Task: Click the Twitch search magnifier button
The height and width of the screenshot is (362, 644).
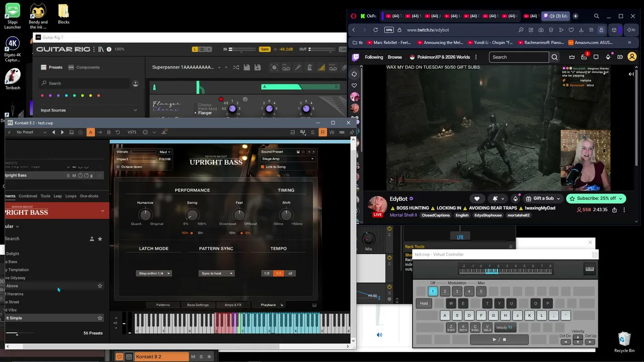Action: pyautogui.click(x=554, y=57)
